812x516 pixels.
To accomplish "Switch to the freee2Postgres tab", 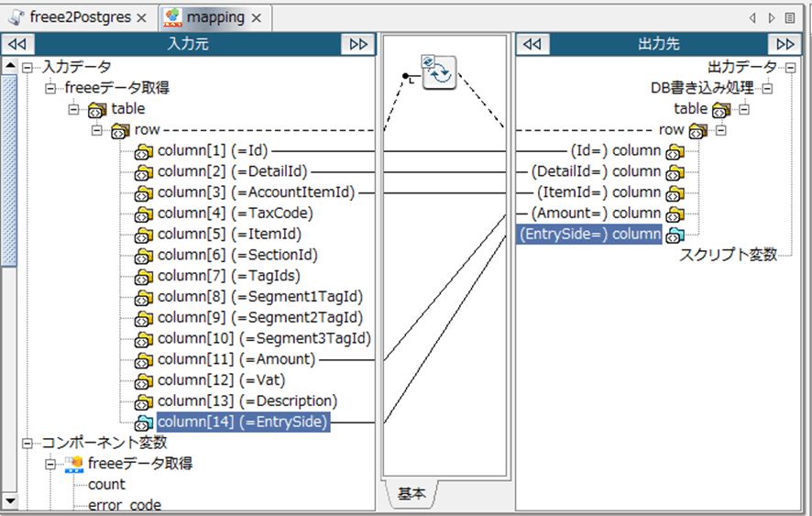I will click(x=81, y=17).
